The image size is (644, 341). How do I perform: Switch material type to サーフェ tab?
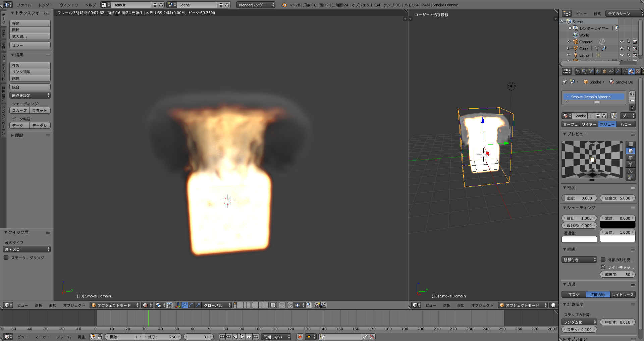pyautogui.click(x=570, y=124)
